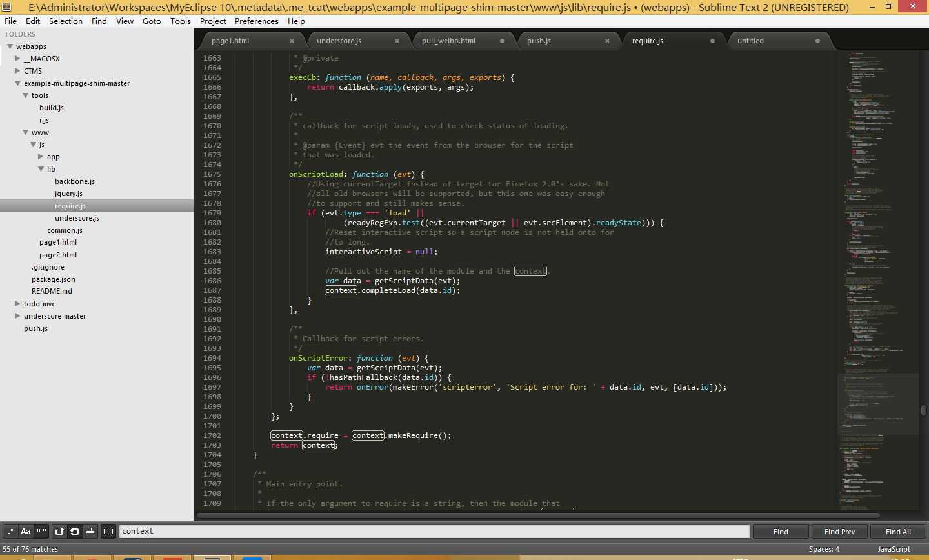Click the vertical scrollbar handle
The width and height of the screenshot is (929, 560).
pyautogui.click(x=924, y=410)
